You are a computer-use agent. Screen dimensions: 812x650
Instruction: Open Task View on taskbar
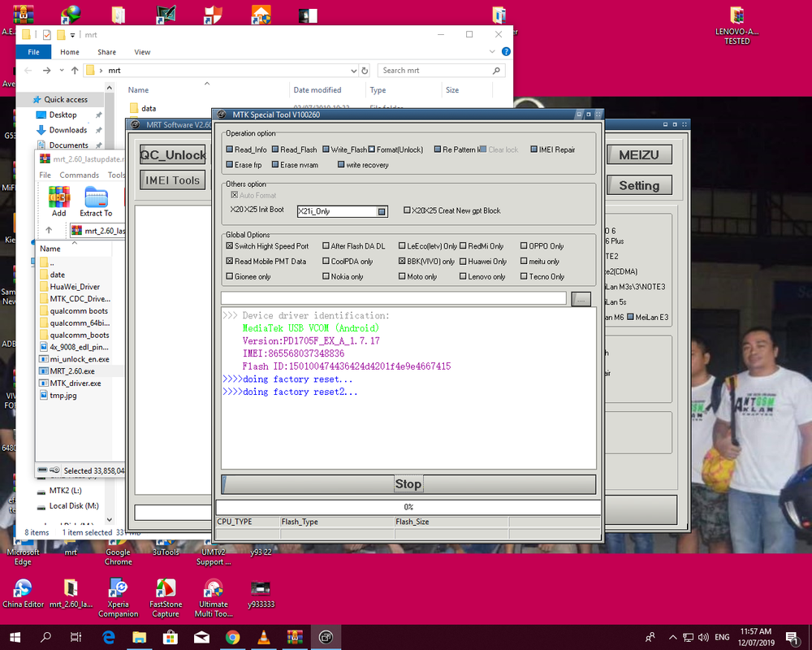(76, 637)
